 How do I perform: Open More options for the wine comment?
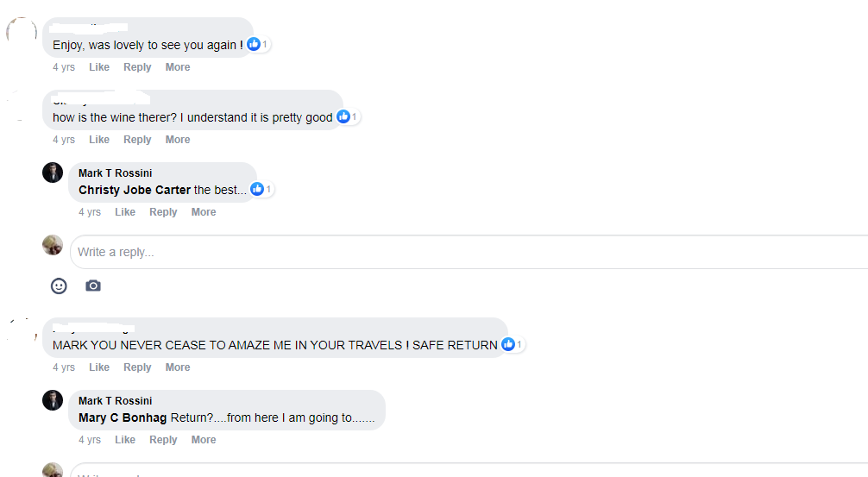(178, 140)
